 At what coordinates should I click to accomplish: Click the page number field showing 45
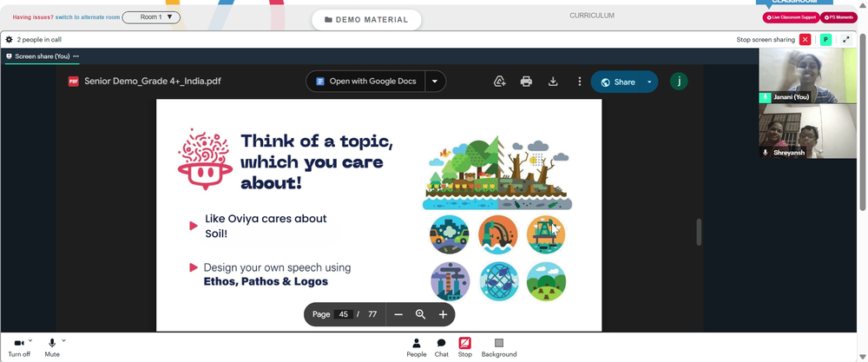point(343,314)
